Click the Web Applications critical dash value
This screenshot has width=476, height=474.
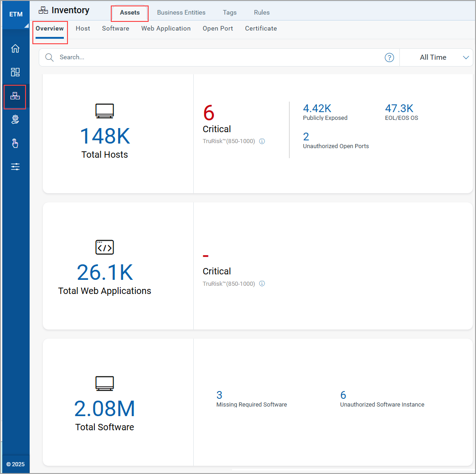click(x=206, y=256)
